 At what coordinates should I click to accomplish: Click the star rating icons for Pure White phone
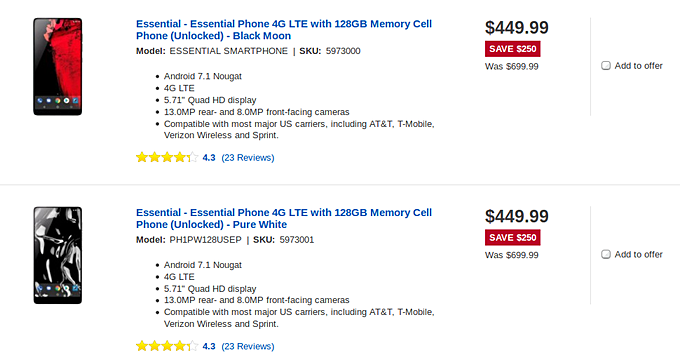167,346
